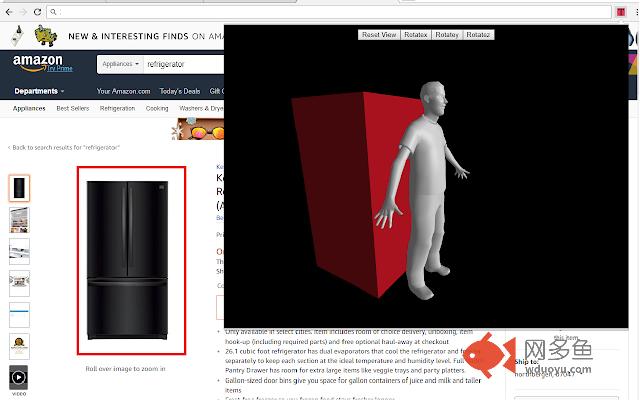Click the search field containing refrigerator
Screen dimensions: 640x400
tap(184, 64)
